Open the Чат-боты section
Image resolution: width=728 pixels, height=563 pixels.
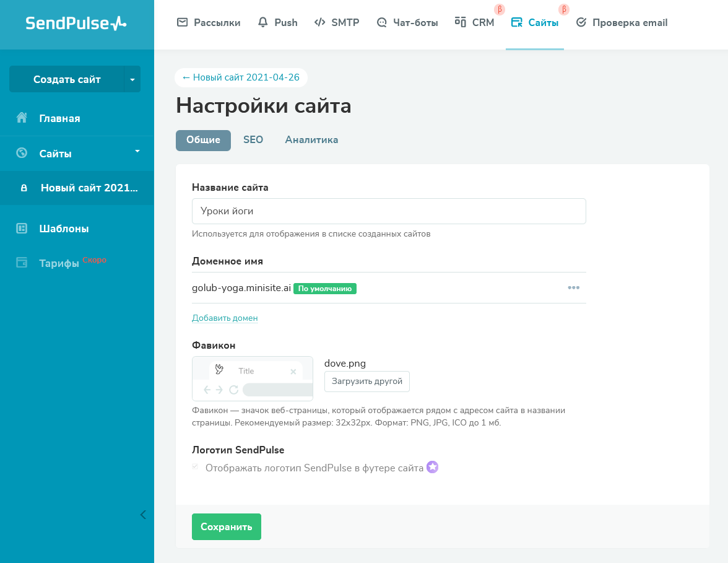[x=407, y=22]
